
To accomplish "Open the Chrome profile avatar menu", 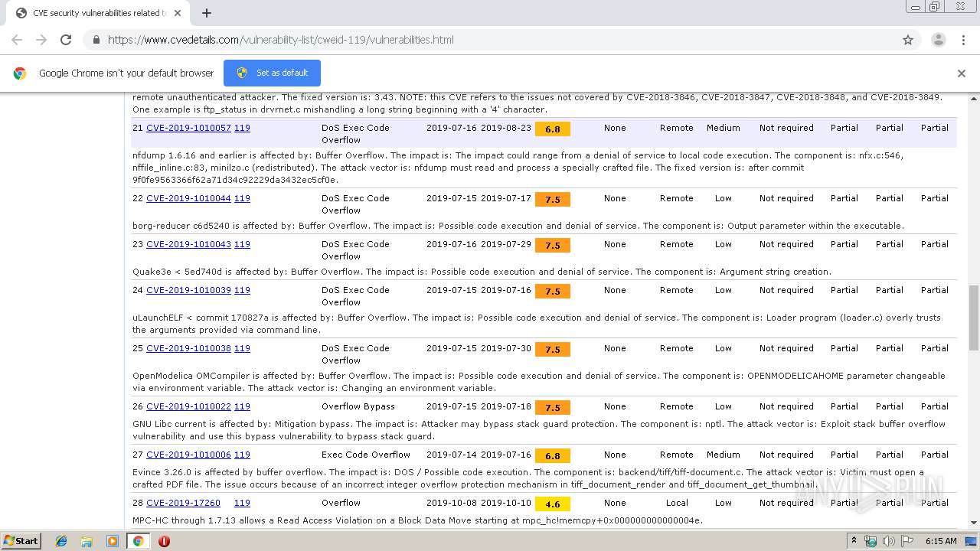I will (938, 40).
